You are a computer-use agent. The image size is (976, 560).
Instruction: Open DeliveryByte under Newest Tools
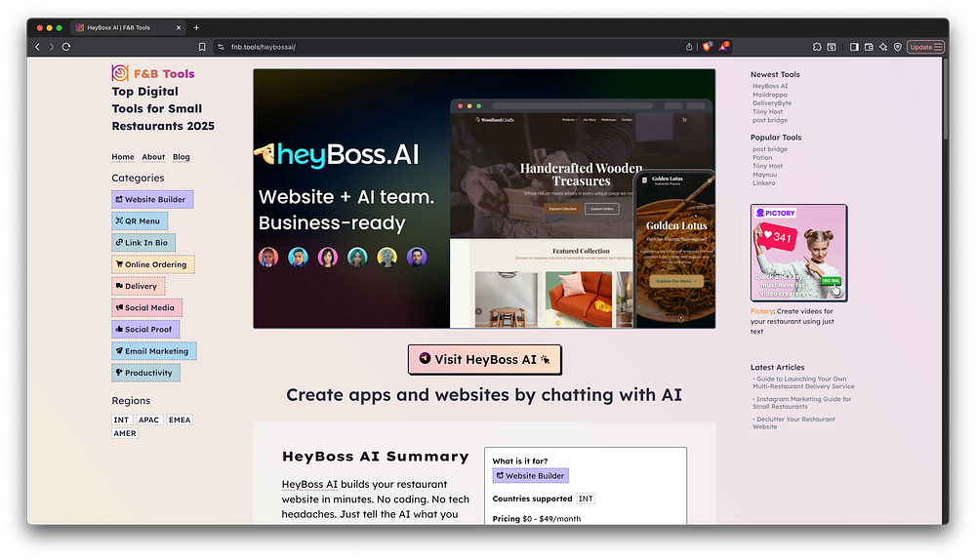[x=772, y=103]
